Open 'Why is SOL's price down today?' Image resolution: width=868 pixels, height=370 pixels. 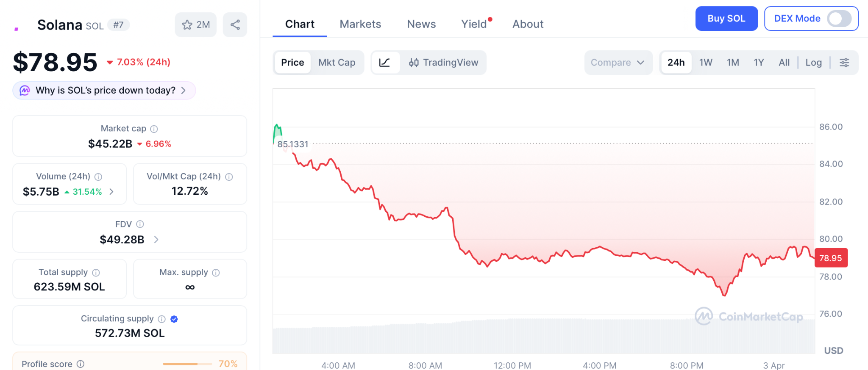point(105,91)
